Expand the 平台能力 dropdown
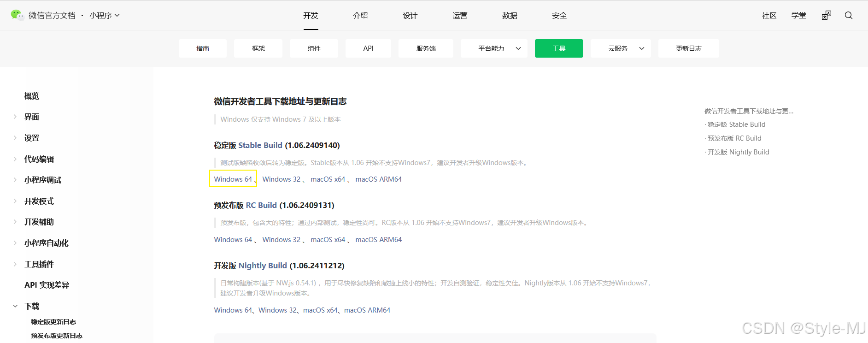The height and width of the screenshot is (343, 868). (494, 48)
